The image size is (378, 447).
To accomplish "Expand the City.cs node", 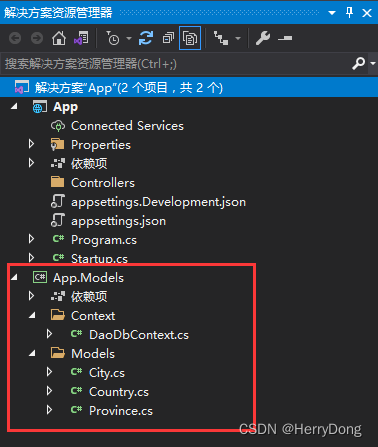I will (x=49, y=372).
